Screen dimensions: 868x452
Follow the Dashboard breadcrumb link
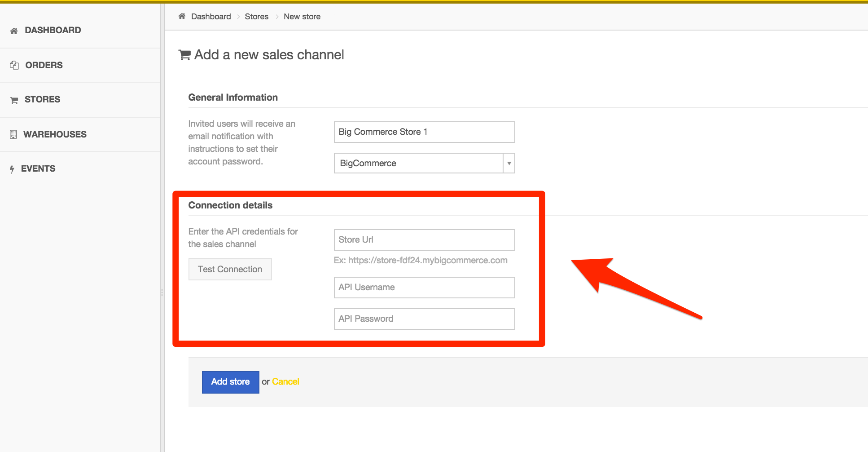click(211, 17)
